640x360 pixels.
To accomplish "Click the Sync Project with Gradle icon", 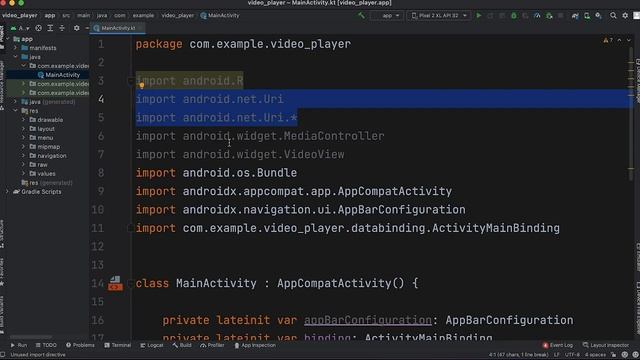I will pyautogui.click(x=575, y=16).
